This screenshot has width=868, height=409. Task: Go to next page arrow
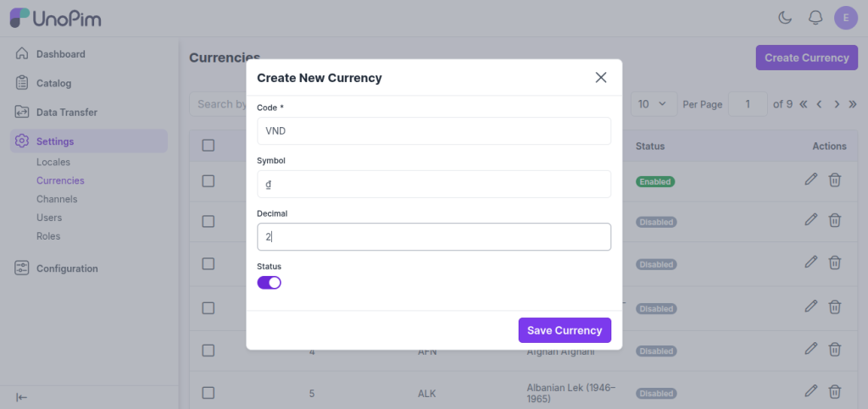[837, 104]
